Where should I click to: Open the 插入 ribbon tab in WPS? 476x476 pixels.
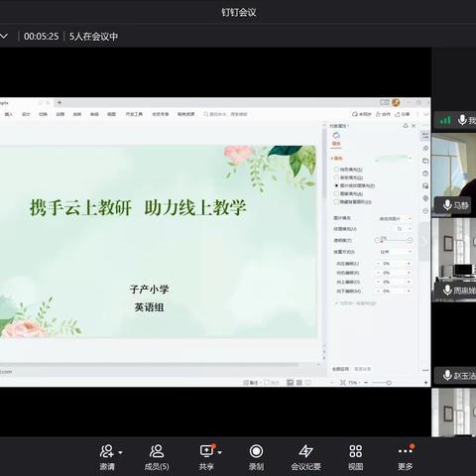pyautogui.click(x=9, y=114)
